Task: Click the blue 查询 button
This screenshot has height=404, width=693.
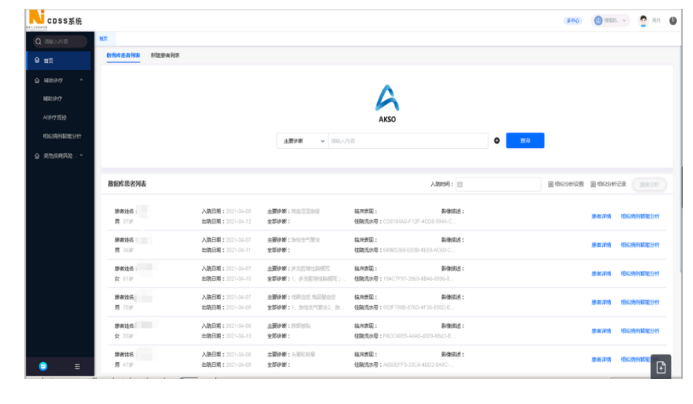Action: pos(525,141)
